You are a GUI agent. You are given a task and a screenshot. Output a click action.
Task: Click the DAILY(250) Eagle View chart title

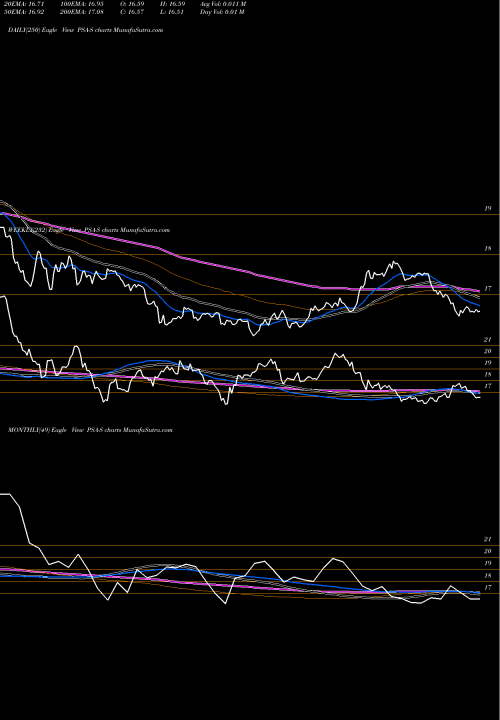86,30
